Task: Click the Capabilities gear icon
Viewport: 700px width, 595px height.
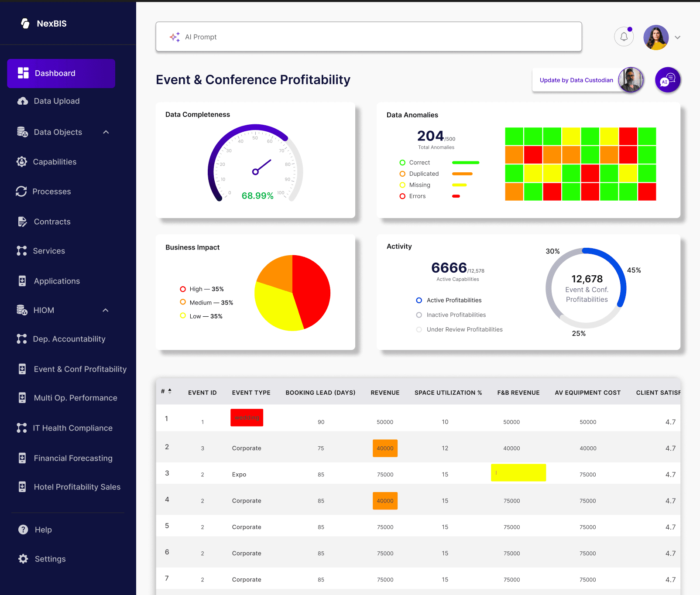Action: [22, 162]
